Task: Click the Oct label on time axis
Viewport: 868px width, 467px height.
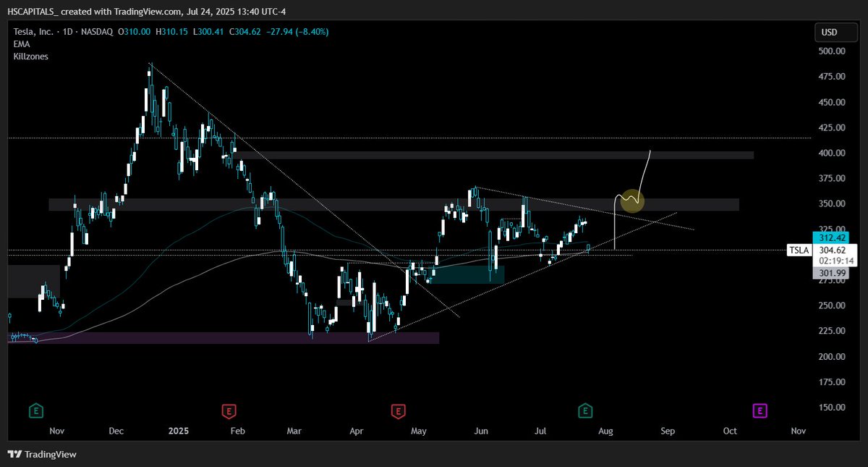Action: 730,431
